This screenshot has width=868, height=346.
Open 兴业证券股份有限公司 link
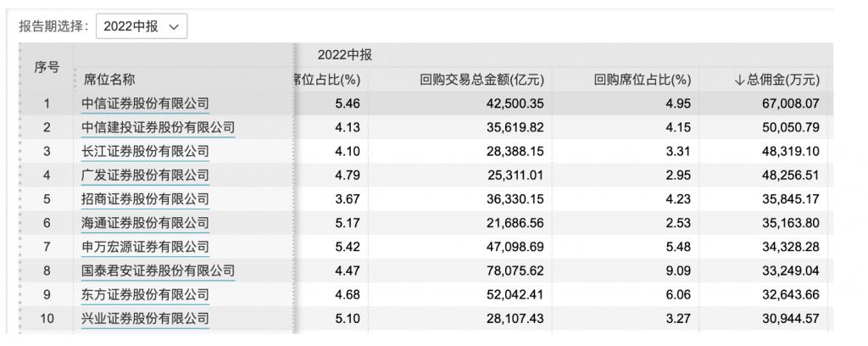[145, 319]
